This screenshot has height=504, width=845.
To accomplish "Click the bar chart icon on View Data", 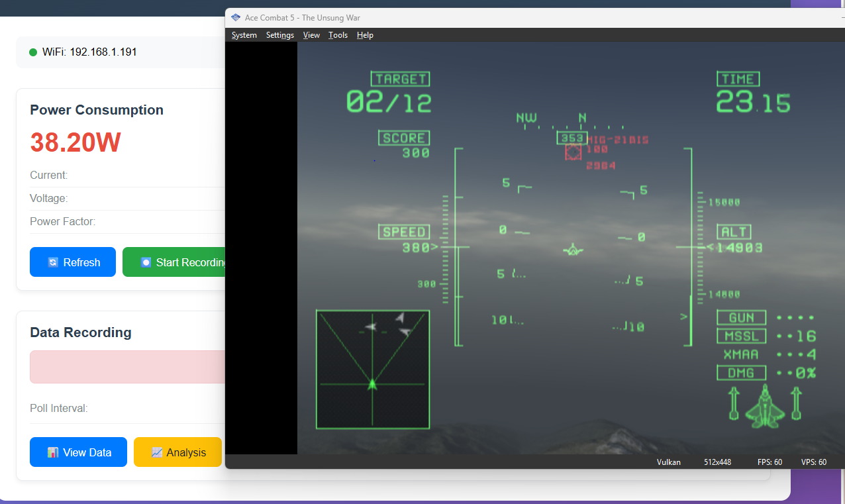I will [x=53, y=452].
